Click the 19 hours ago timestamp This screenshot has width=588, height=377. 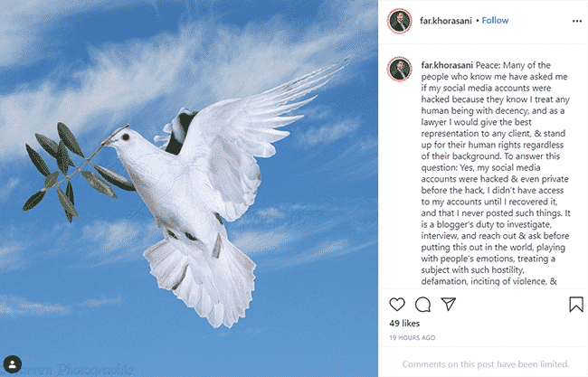pyautogui.click(x=413, y=337)
